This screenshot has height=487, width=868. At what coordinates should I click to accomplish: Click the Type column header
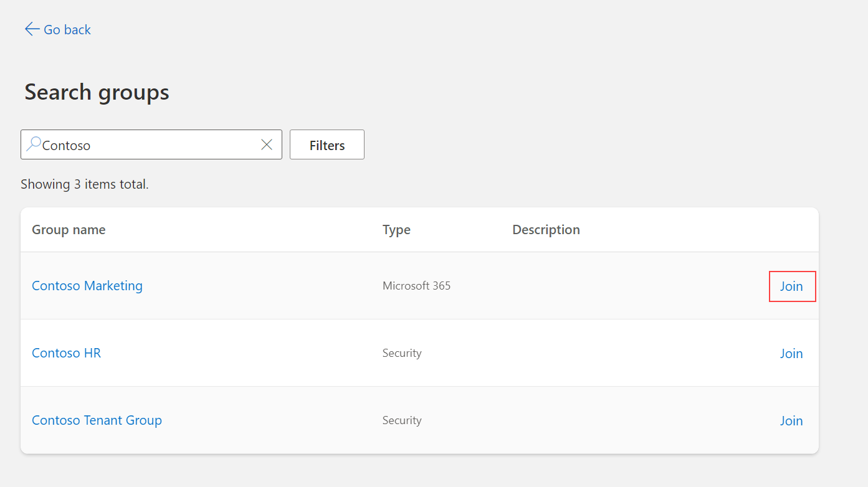(x=396, y=229)
